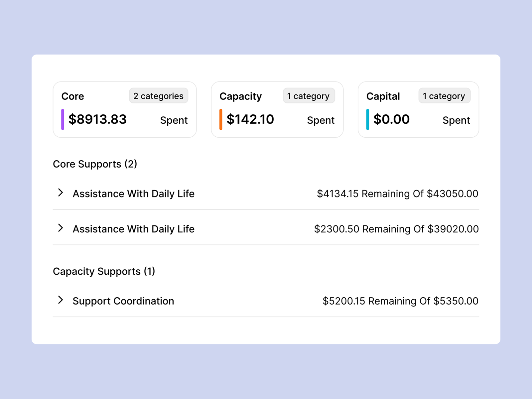
Task: Expand the Assistance With Daily Life $39020.00 row chevron
Action: click(x=60, y=228)
